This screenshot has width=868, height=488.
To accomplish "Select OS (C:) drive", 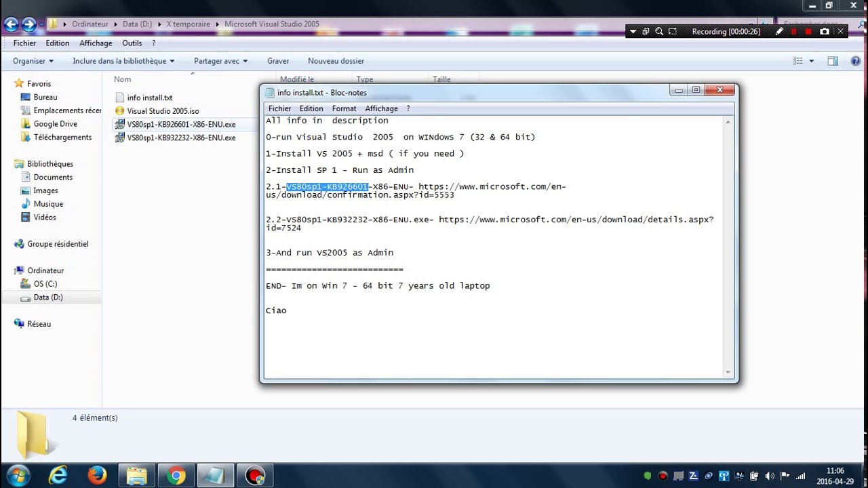I will pyautogui.click(x=45, y=284).
